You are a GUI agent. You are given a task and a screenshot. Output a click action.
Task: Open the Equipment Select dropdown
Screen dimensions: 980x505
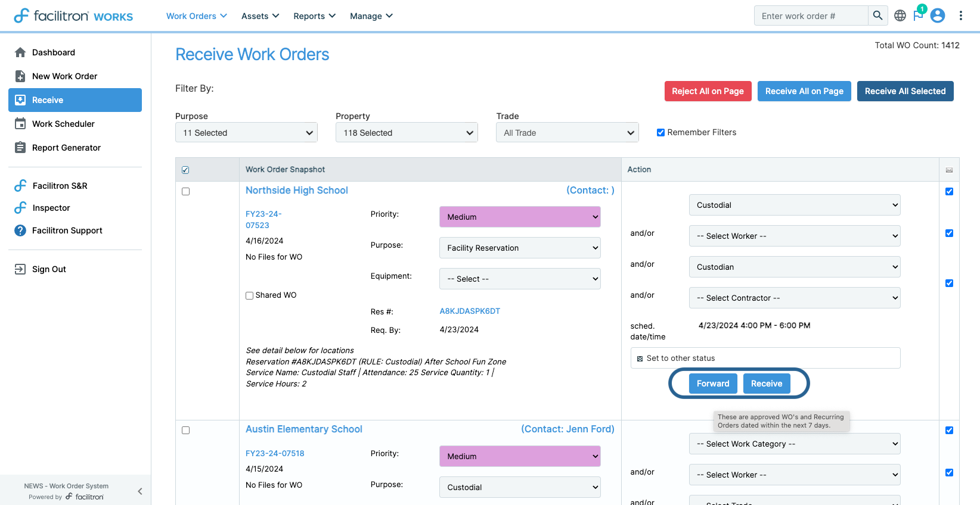[520, 279]
